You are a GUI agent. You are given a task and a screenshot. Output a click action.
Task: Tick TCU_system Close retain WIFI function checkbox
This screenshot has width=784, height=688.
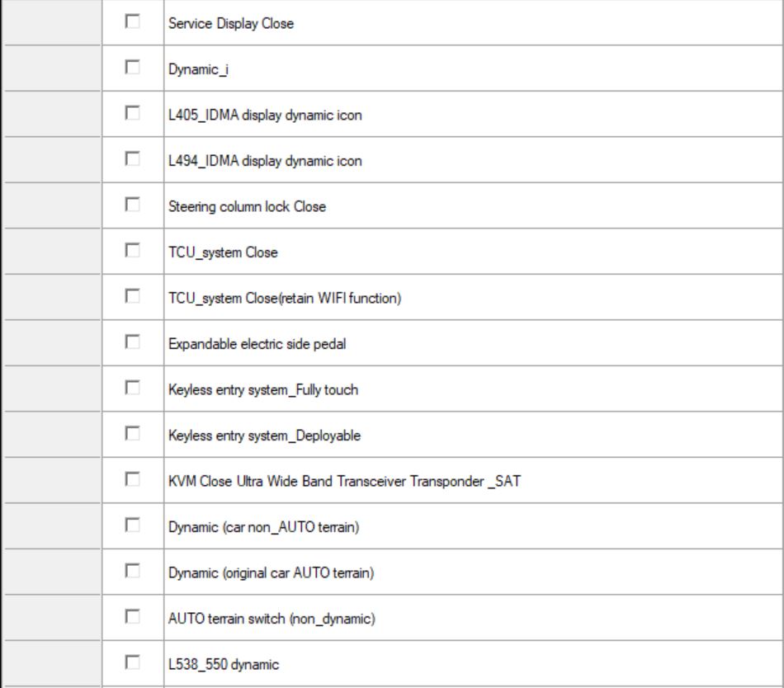pyautogui.click(x=131, y=297)
